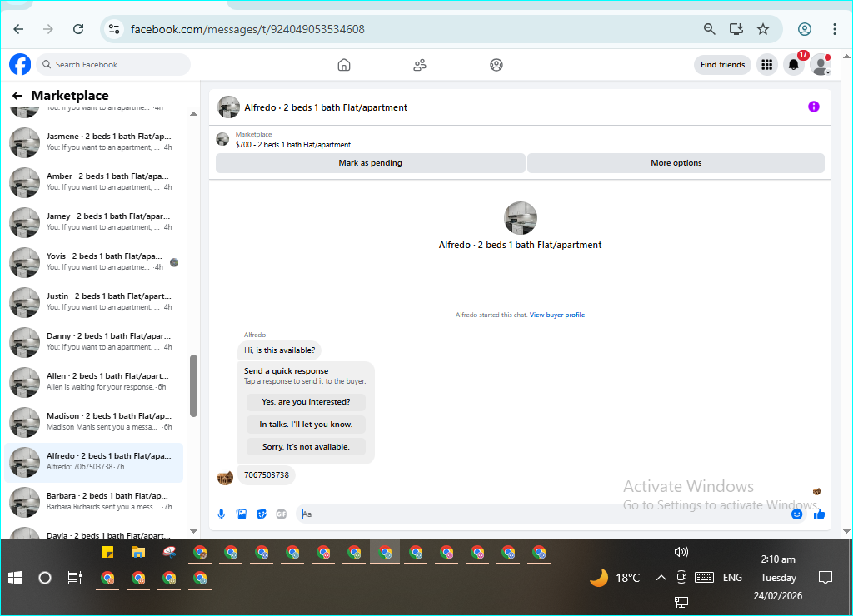Open Yovis's conversation in the list
The image size is (853, 616).
click(x=93, y=261)
